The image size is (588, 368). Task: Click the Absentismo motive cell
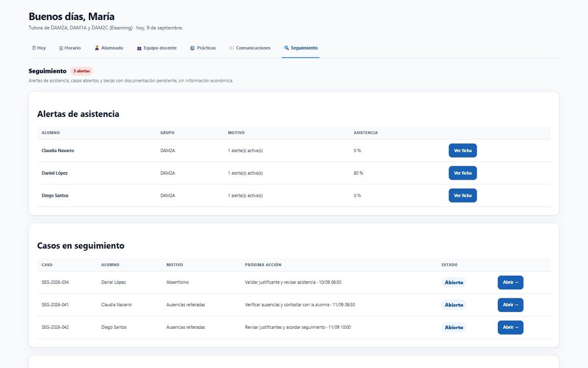coord(177,283)
